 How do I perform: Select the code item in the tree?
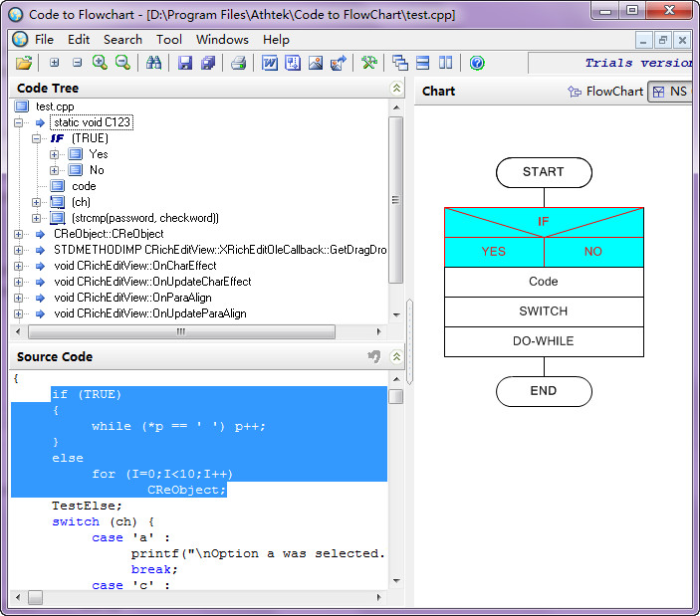(x=84, y=186)
